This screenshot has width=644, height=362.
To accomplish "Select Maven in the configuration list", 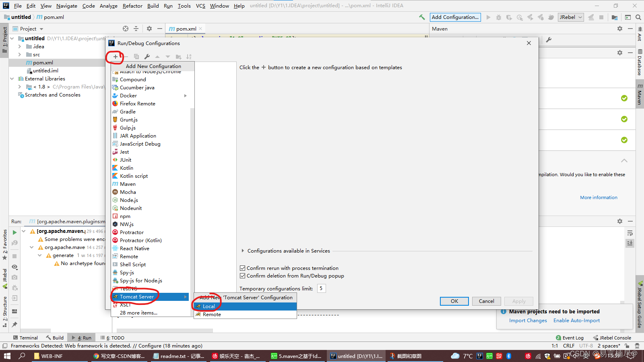I will point(150,184).
